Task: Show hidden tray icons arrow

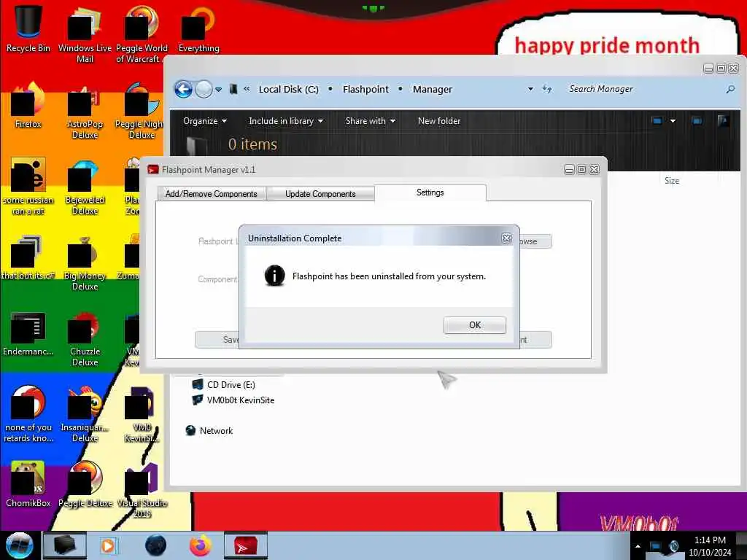Action: pyautogui.click(x=638, y=546)
